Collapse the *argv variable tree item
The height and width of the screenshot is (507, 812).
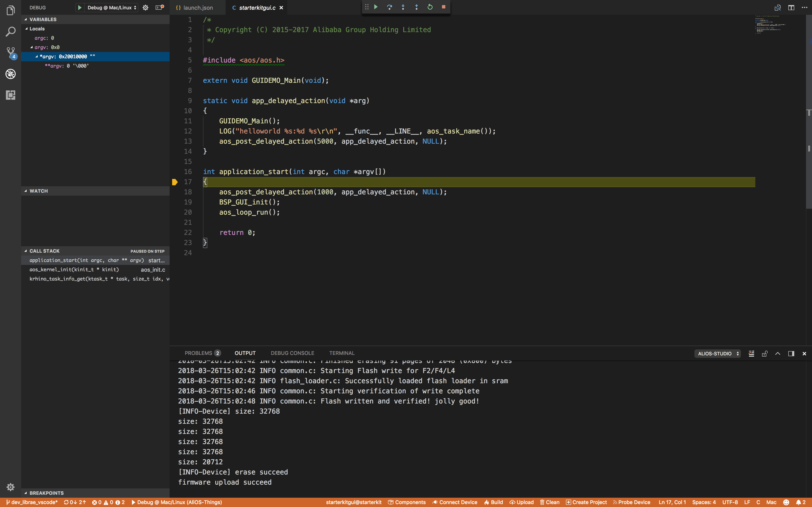(x=37, y=57)
